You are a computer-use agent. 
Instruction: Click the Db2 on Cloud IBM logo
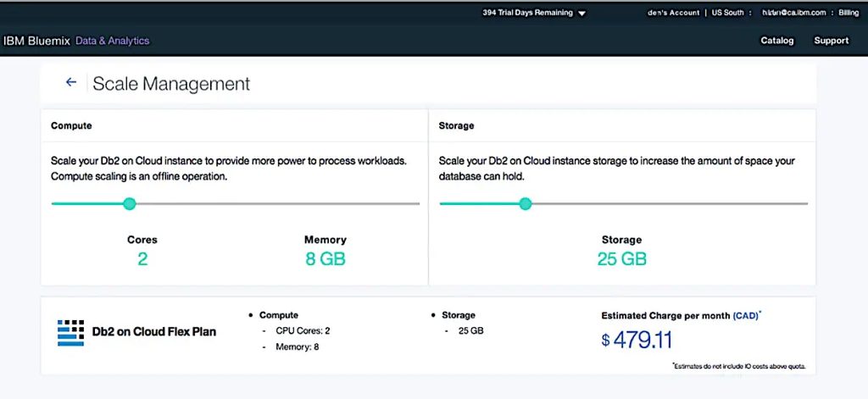[71, 333]
